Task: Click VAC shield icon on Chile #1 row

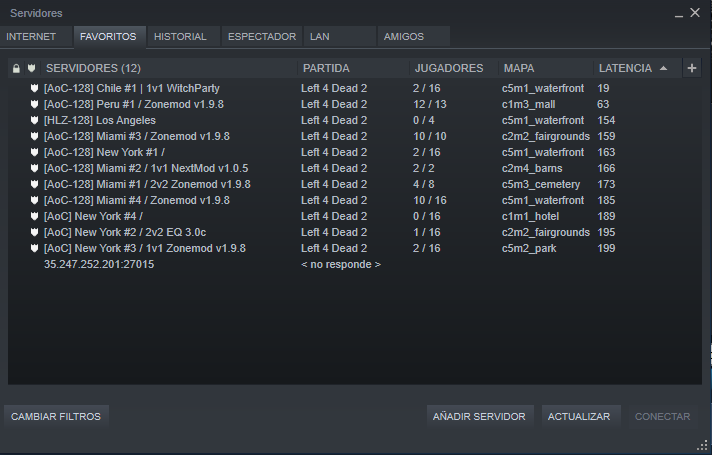Action: coord(34,88)
